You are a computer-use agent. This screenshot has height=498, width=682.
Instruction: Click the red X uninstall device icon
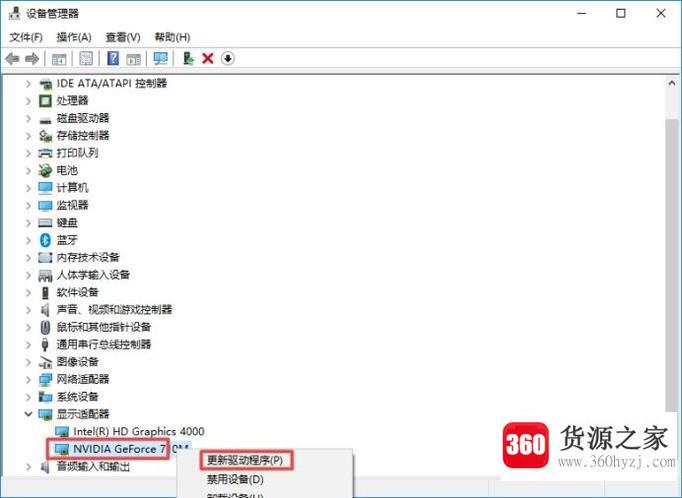[x=208, y=58]
